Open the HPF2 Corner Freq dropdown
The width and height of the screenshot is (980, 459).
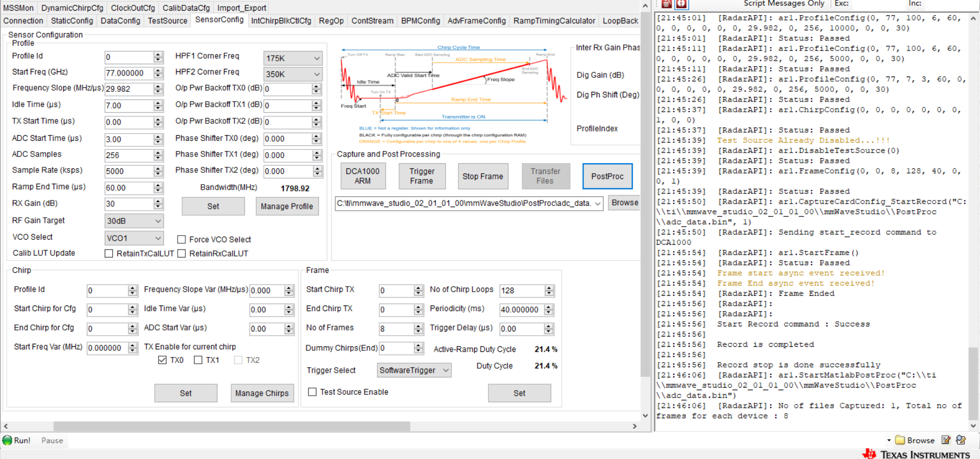[293, 74]
